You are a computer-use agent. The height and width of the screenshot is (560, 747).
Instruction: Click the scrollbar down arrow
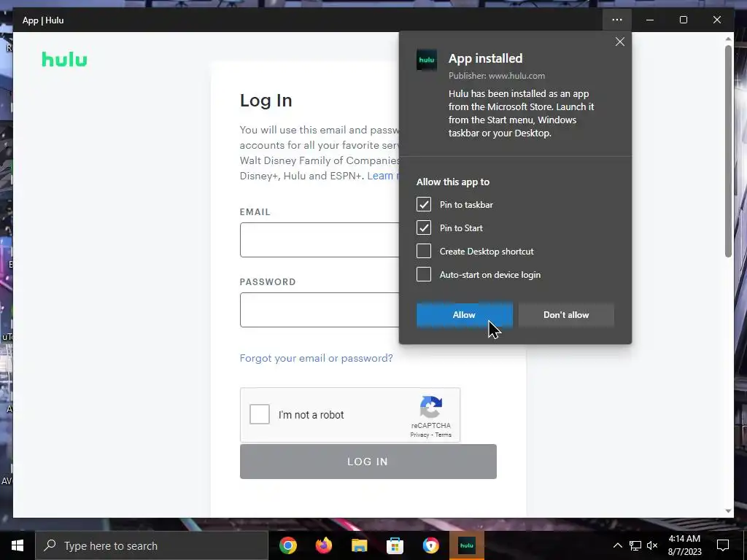click(728, 511)
